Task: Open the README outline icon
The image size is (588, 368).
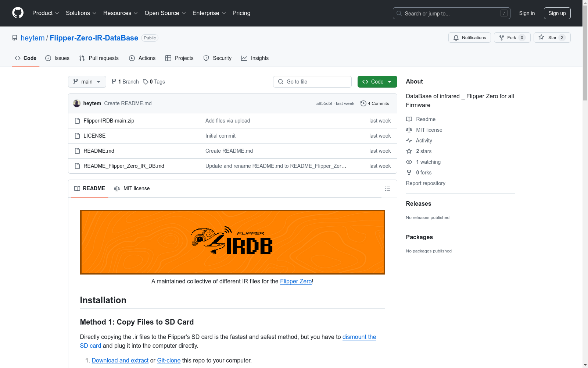Action: coord(387,189)
